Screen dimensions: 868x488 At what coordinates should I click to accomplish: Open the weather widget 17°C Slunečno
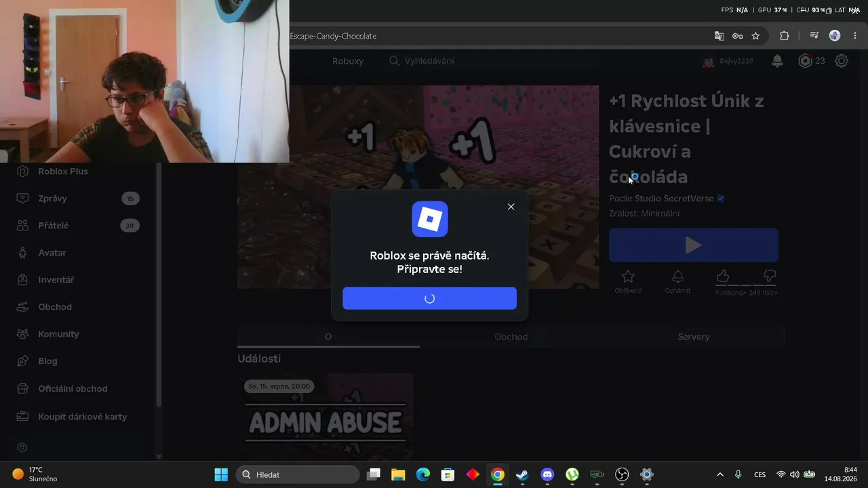pyautogui.click(x=35, y=474)
